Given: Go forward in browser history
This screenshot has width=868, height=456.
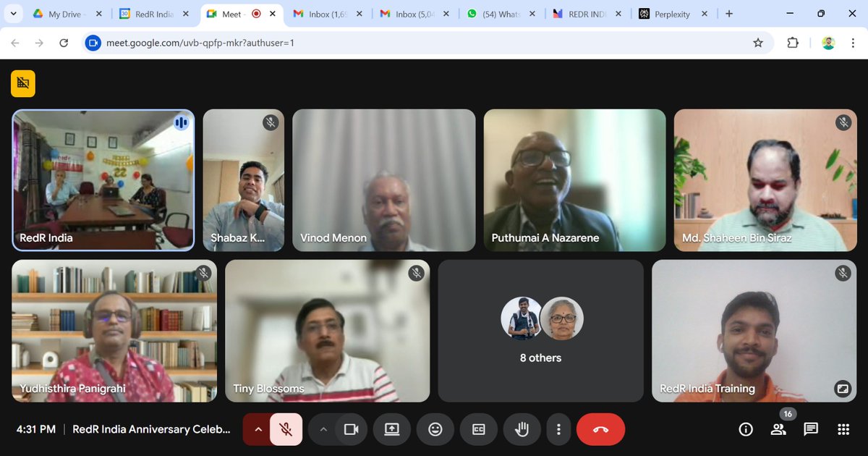Looking at the screenshot, I should 39,43.
